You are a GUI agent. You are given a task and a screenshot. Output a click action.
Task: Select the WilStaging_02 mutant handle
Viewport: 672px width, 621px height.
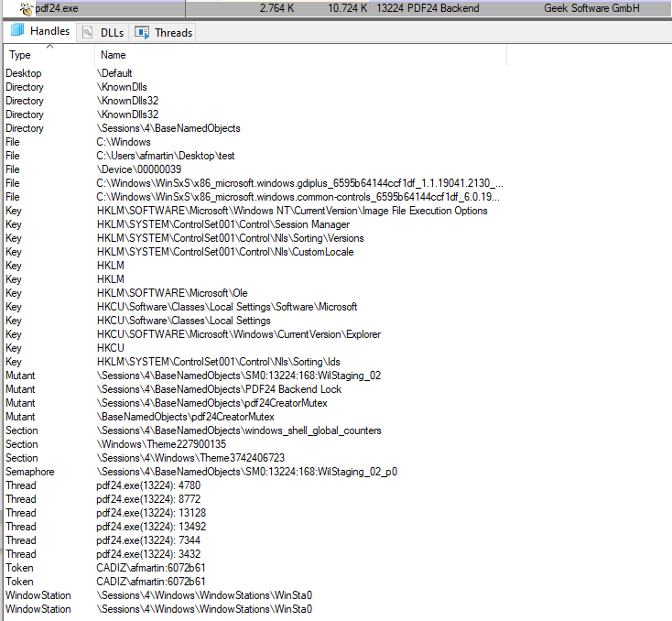tap(239, 376)
